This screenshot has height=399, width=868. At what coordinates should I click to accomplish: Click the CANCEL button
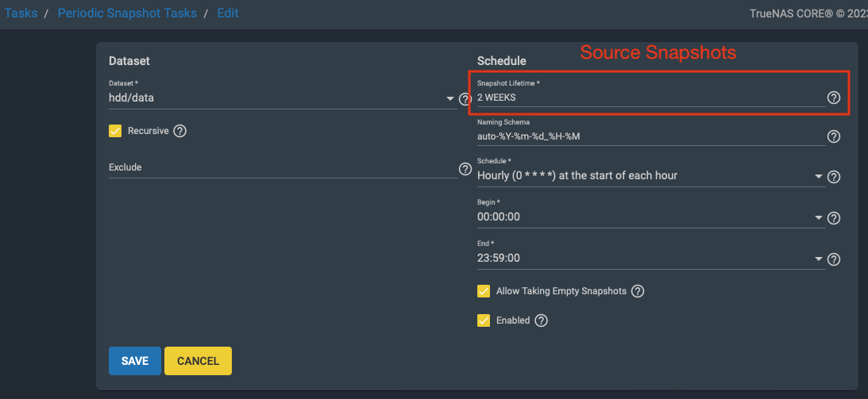[x=198, y=361]
